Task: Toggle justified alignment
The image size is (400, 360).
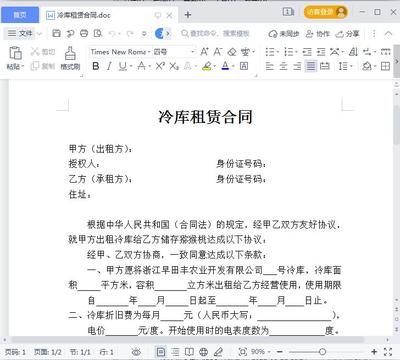Action: coord(311,66)
